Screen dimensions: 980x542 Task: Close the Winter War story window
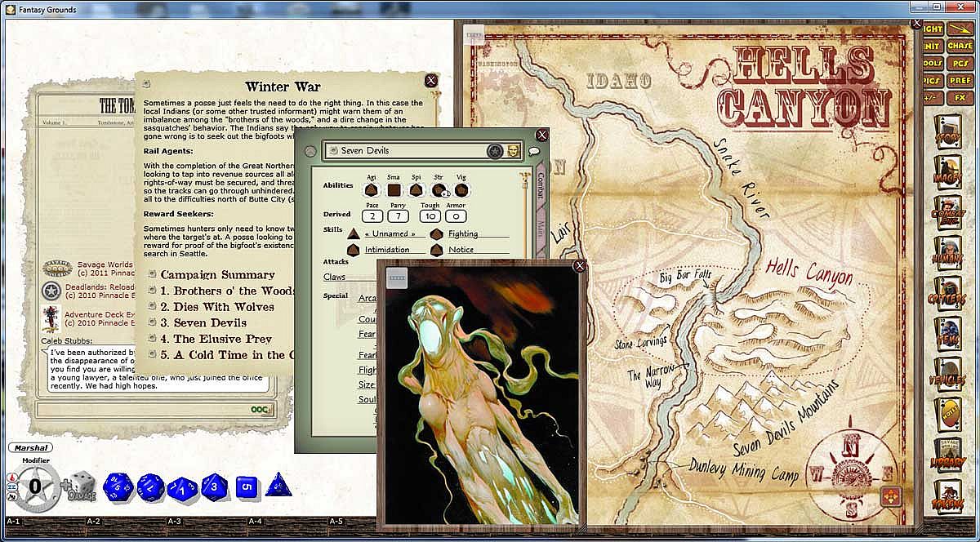431,80
